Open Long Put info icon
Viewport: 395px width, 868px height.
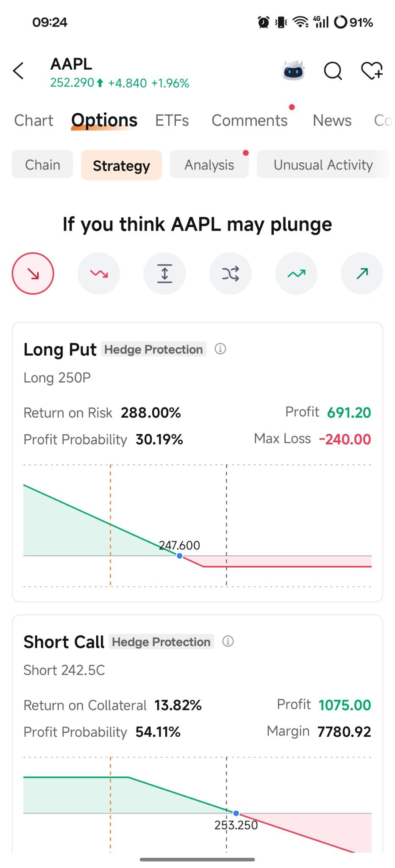click(220, 349)
